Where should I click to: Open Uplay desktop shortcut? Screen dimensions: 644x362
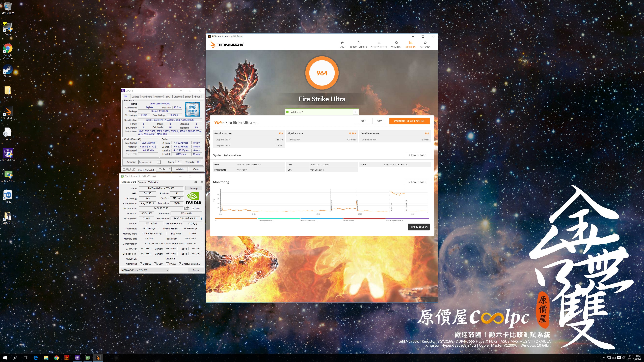point(8,197)
